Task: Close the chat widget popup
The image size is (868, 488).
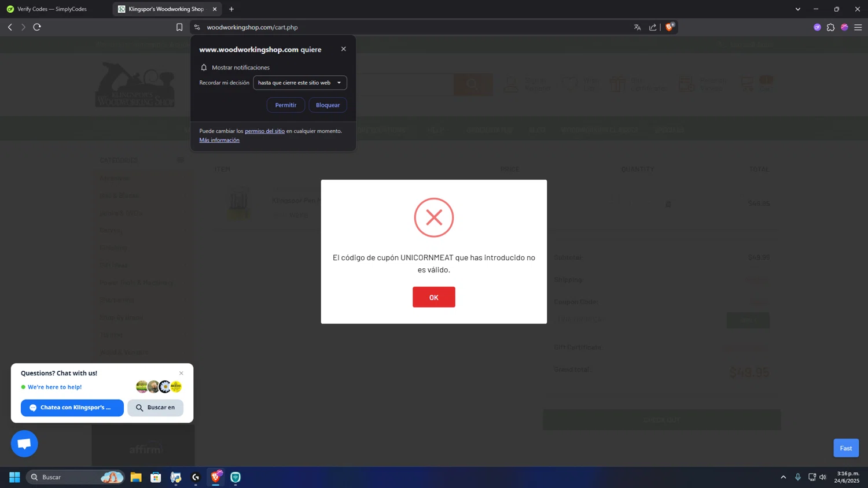Action: [181, 374]
